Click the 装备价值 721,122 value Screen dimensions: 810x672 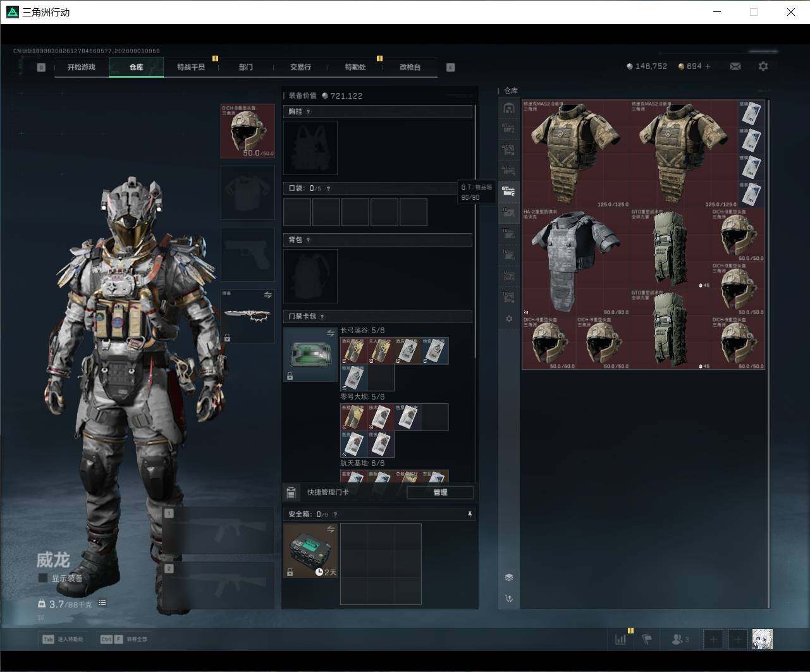point(347,96)
